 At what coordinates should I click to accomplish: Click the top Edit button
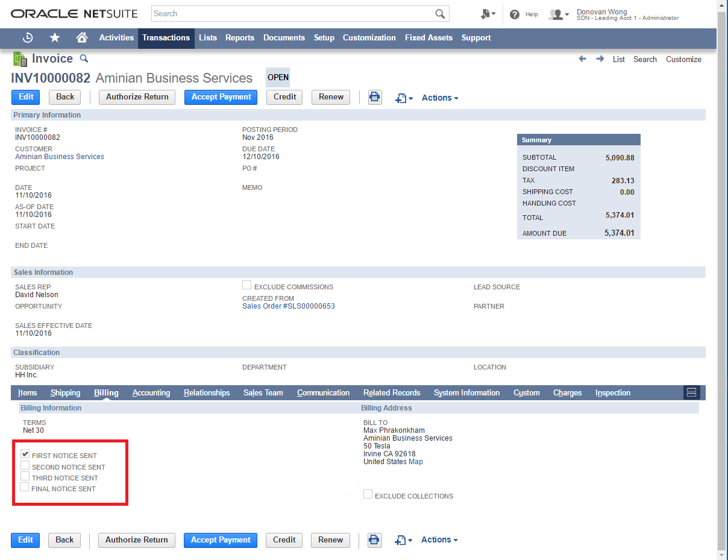click(26, 97)
